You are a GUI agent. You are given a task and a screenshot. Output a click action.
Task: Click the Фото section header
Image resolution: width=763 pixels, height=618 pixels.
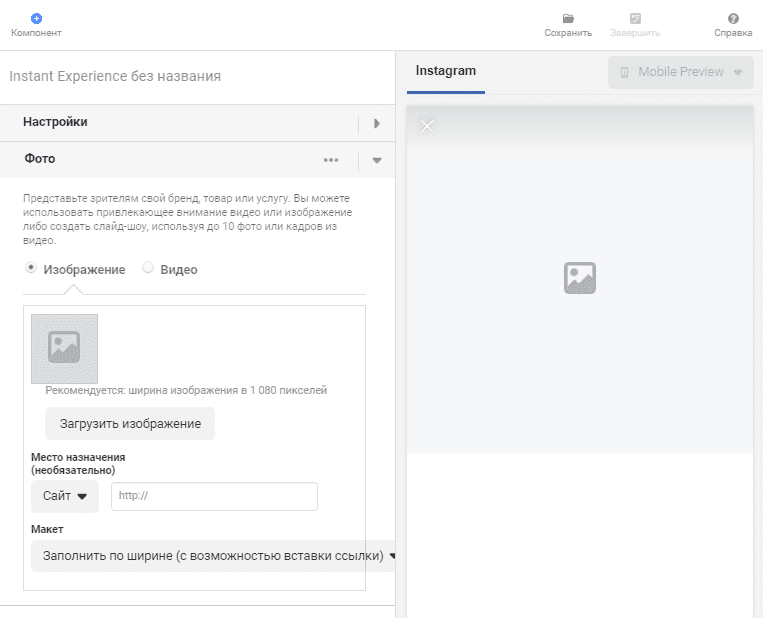[198, 160]
